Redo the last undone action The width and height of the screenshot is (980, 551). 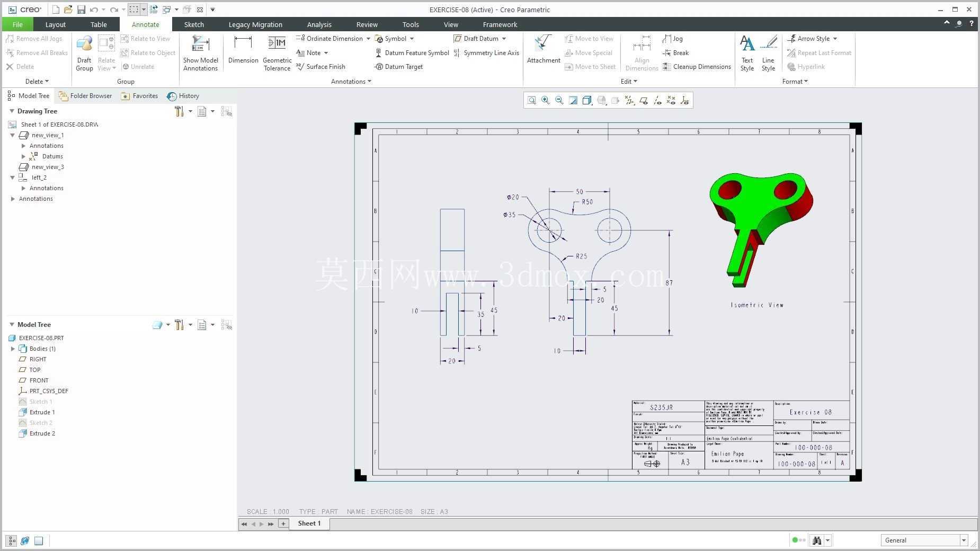(113, 10)
